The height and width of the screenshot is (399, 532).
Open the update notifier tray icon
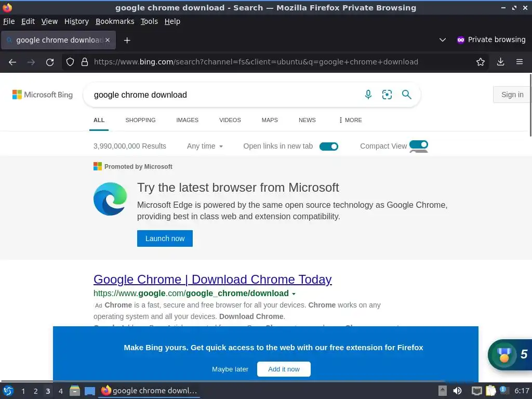504,391
